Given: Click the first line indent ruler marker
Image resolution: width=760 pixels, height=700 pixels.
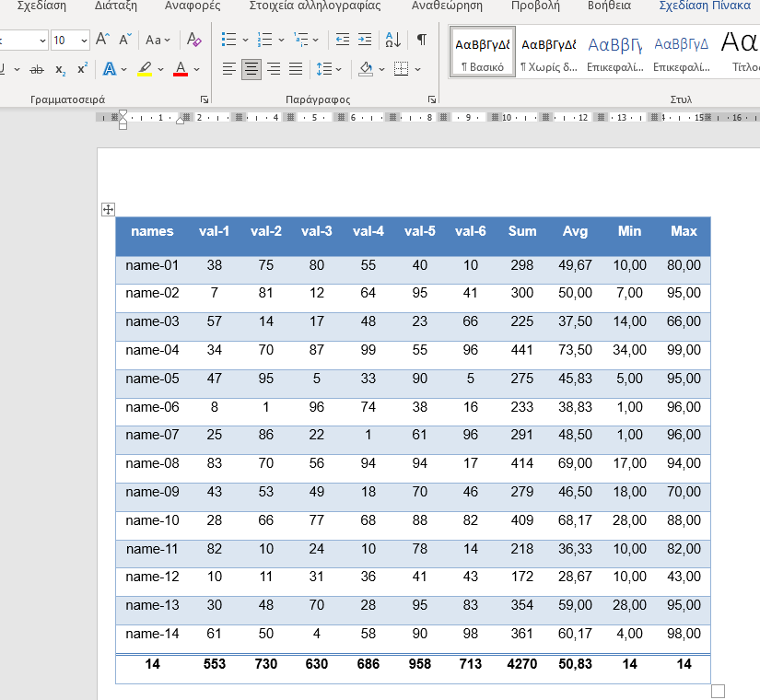Looking at the screenshot, I should point(123,114).
